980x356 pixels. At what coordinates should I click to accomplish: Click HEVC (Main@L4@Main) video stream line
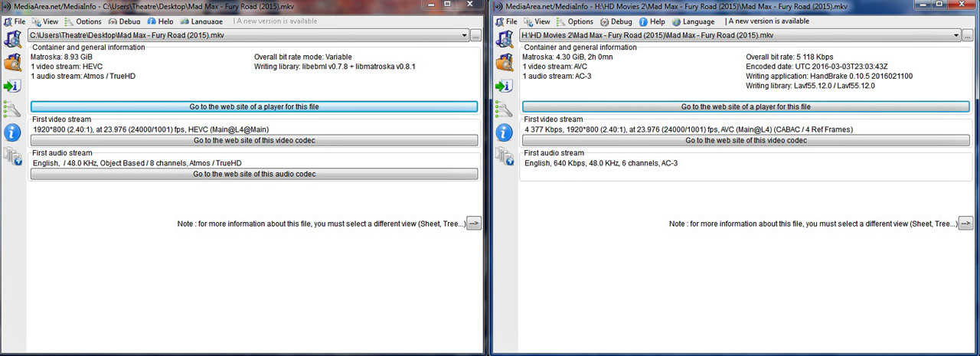[x=151, y=129]
